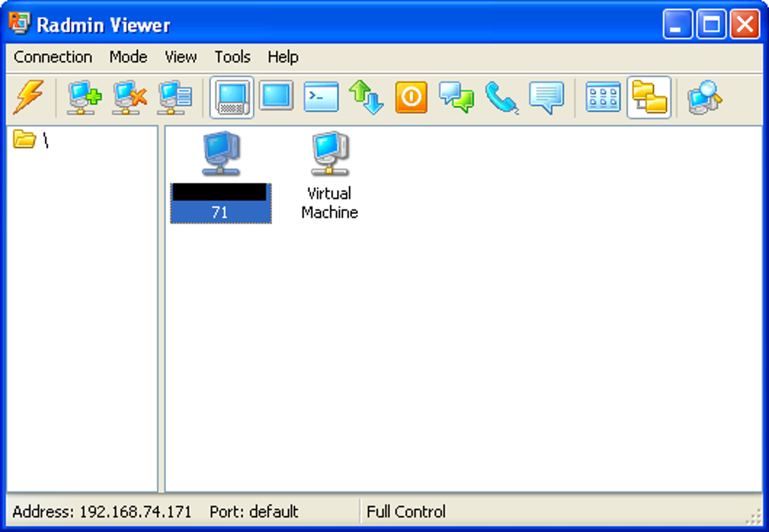The width and height of the screenshot is (769, 532).
Task: Open the Connection menu
Action: [x=53, y=57]
